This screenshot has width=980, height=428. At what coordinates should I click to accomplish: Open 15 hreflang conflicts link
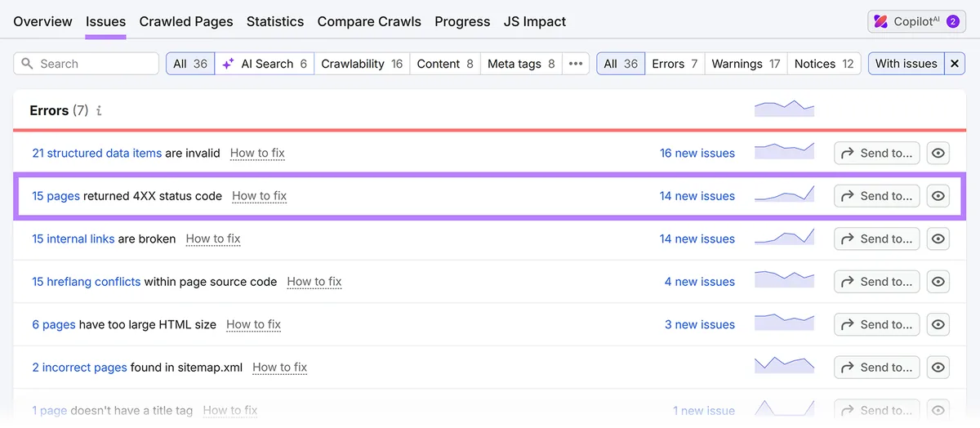tap(87, 282)
